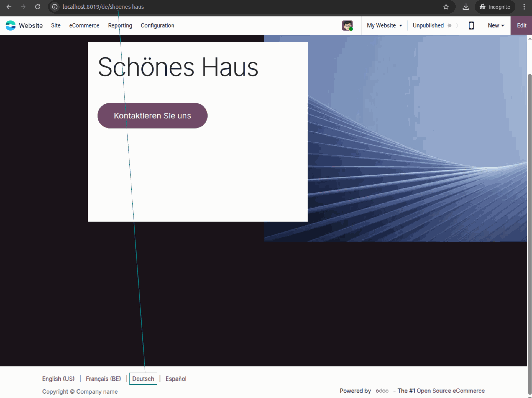Switch language to English (US)
The height and width of the screenshot is (398, 532).
[x=58, y=379]
